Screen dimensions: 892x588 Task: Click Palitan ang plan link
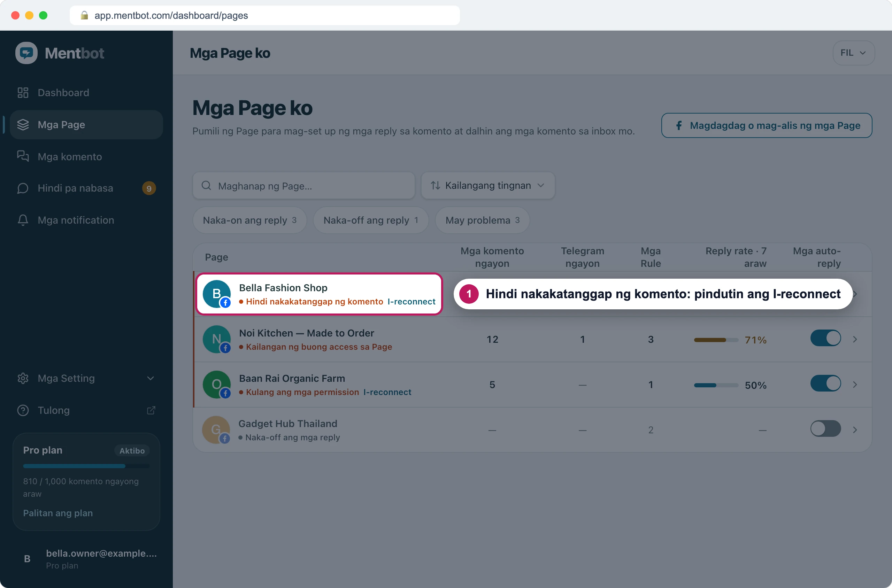coord(58,513)
